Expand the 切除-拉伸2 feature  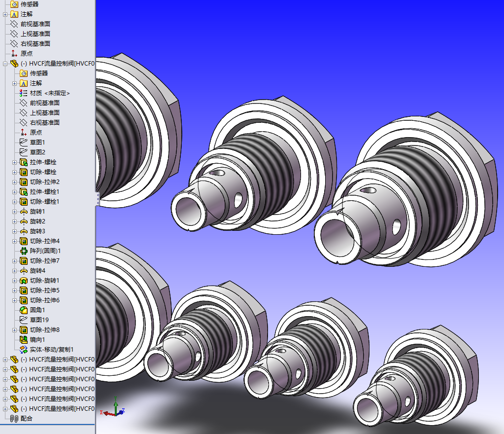click(14, 182)
